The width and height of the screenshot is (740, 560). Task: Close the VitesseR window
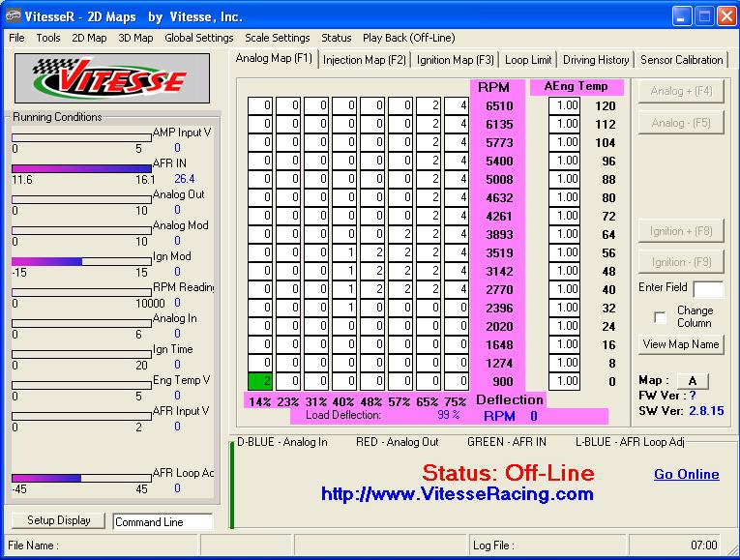726,16
